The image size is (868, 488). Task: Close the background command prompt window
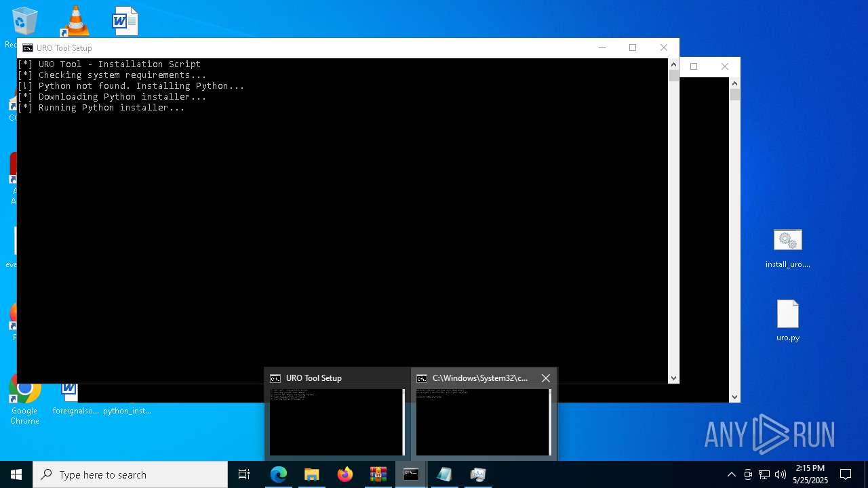click(725, 66)
